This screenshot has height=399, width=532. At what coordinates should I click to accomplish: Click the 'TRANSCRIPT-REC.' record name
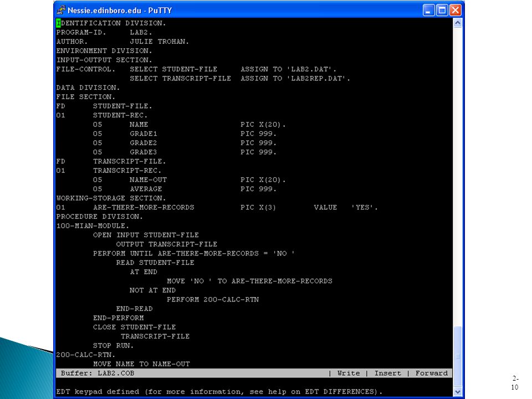coord(127,170)
